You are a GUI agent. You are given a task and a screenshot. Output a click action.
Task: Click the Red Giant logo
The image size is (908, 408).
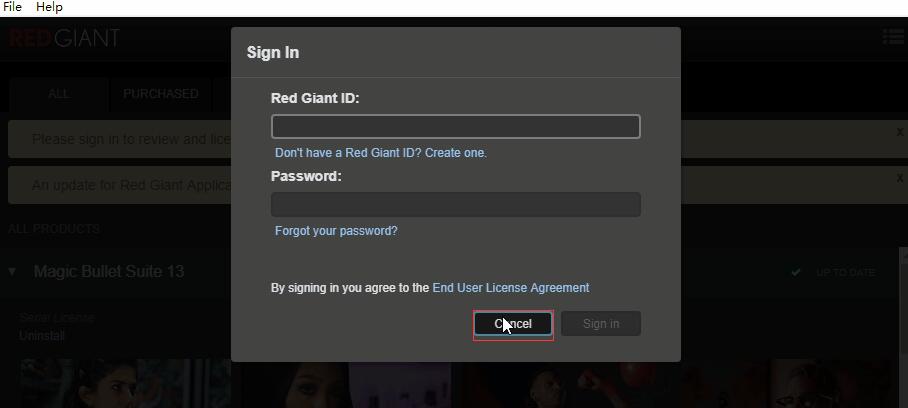click(x=64, y=38)
